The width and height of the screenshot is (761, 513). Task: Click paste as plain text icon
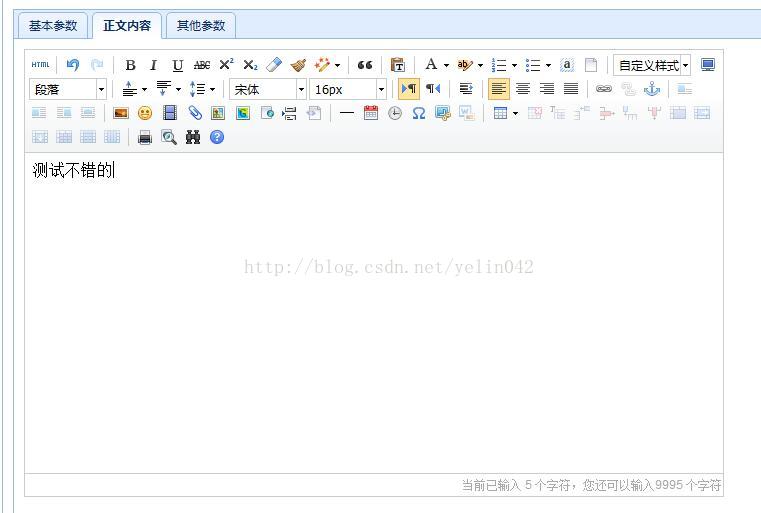click(398, 65)
